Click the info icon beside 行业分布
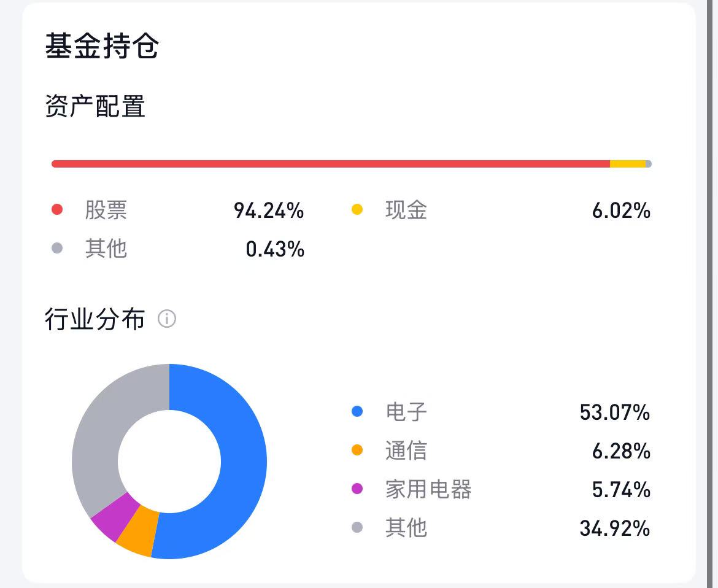The height and width of the screenshot is (588, 718). tap(167, 319)
